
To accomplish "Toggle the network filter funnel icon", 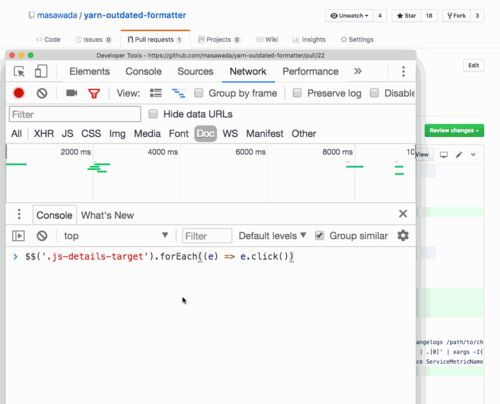I will (x=94, y=93).
